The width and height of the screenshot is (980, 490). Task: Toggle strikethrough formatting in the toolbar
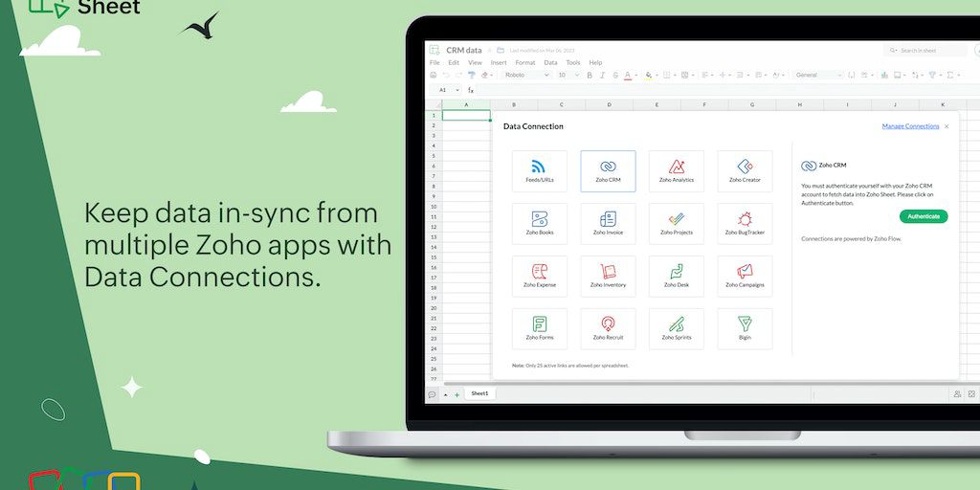(x=614, y=75)
